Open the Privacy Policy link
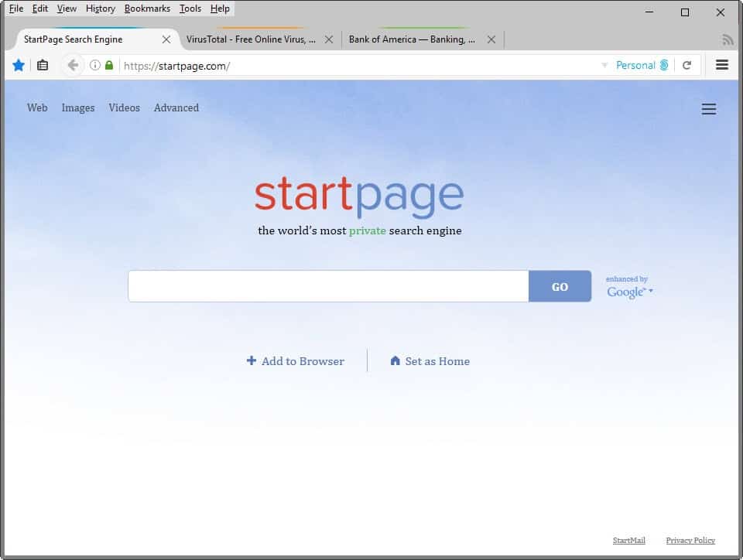Viewport: 743px width, 560px height. tap(690, 540)
